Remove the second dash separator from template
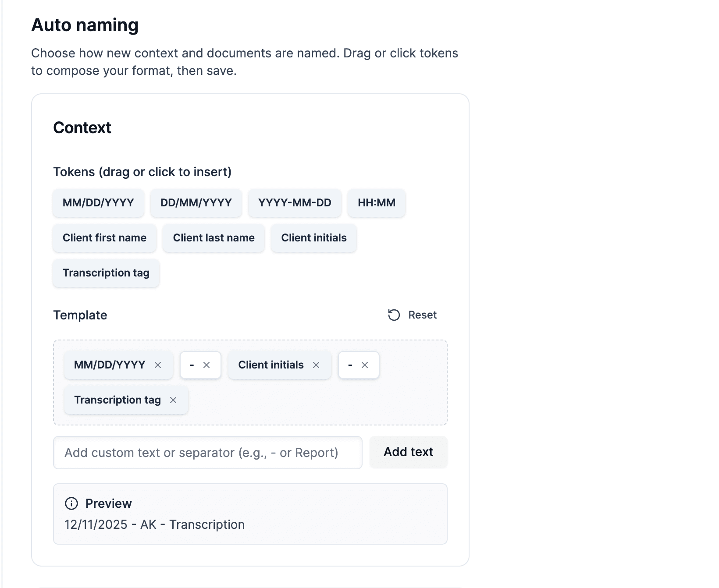 click(x=365, y=365)
